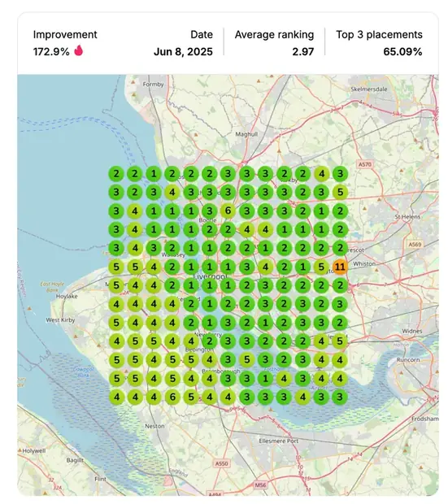Click the 6 marker above the Bootle label
Image resolution: width=448 pixels, height=504 pixels.
(228, 211)
